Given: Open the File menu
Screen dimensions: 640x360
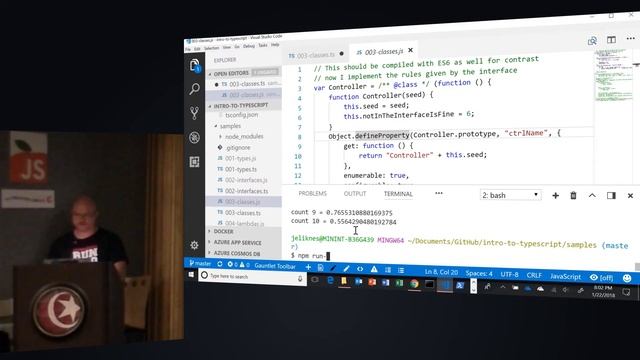Looking at the screenshot, I should (x=188, y=50).
